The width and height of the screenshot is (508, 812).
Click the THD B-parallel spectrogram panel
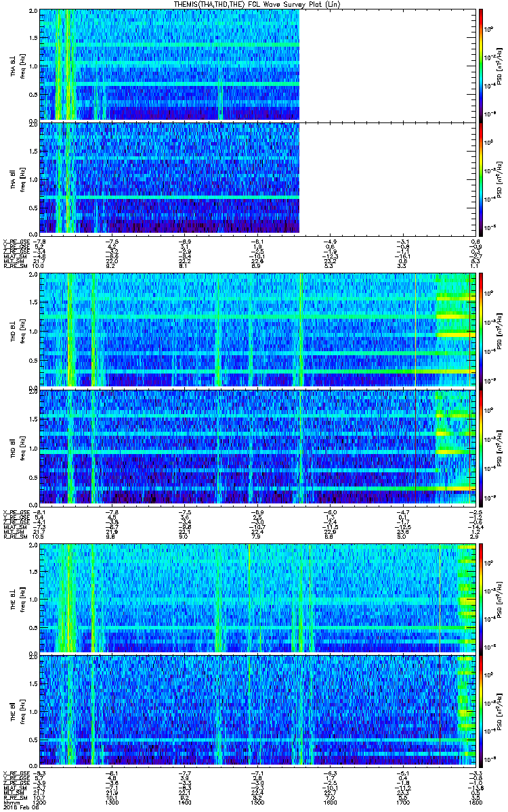click(x=257, y=447)
